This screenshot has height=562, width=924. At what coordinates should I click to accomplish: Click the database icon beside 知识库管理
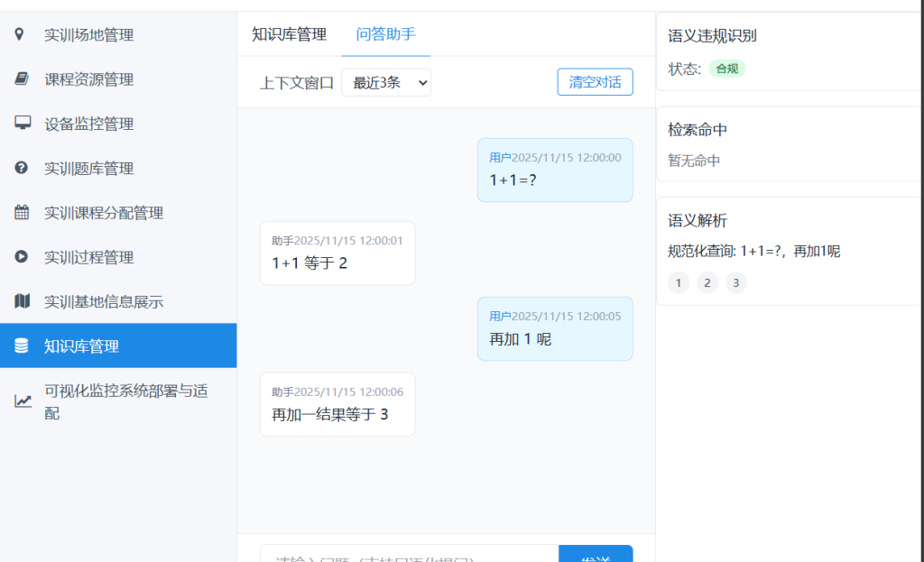pos(22,345)
